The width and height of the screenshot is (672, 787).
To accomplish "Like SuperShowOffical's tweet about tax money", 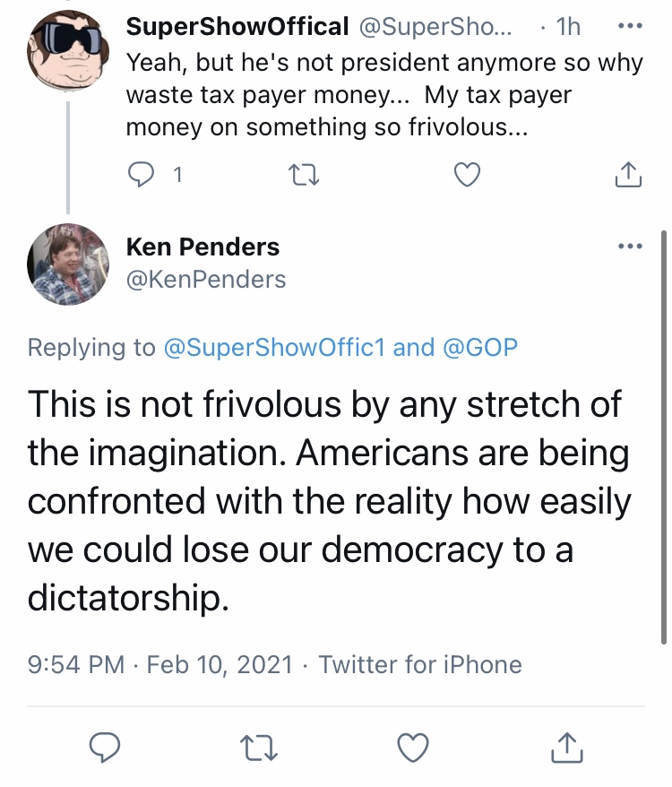I will point(467,175).
